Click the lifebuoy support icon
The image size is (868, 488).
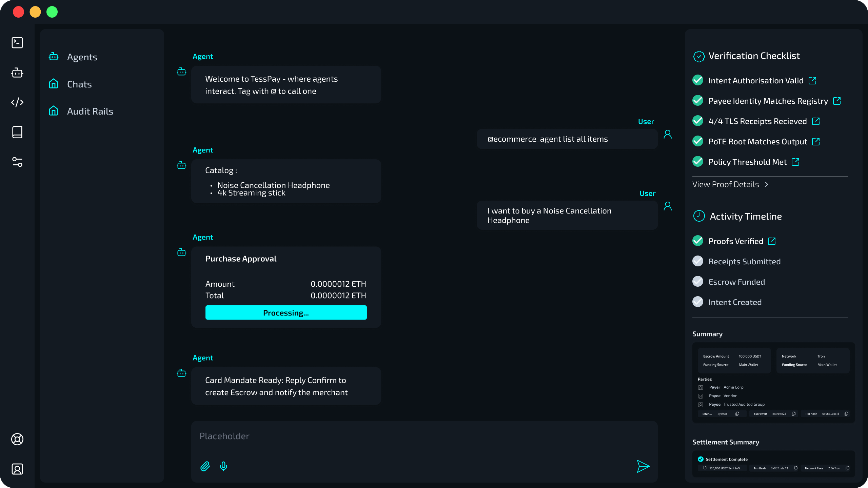click(17, 439)
